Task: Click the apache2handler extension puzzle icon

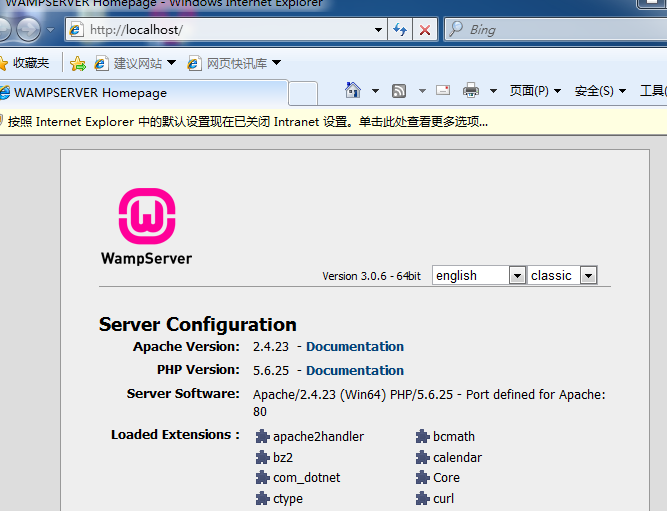Action: click(x=262, y=436)
